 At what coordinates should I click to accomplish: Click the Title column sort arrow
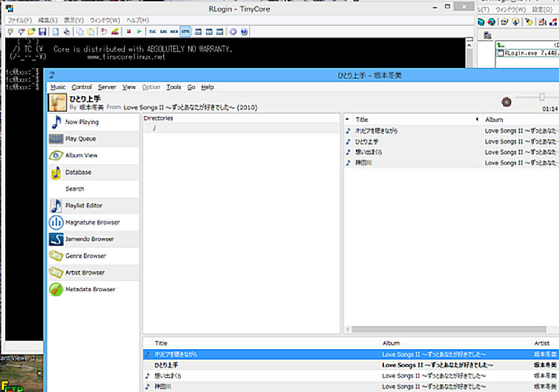(x=477, y=120)
